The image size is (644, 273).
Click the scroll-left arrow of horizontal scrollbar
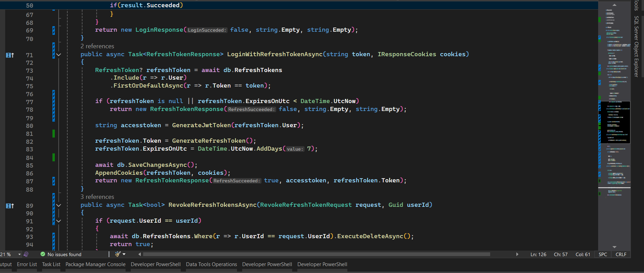point(139,254)
